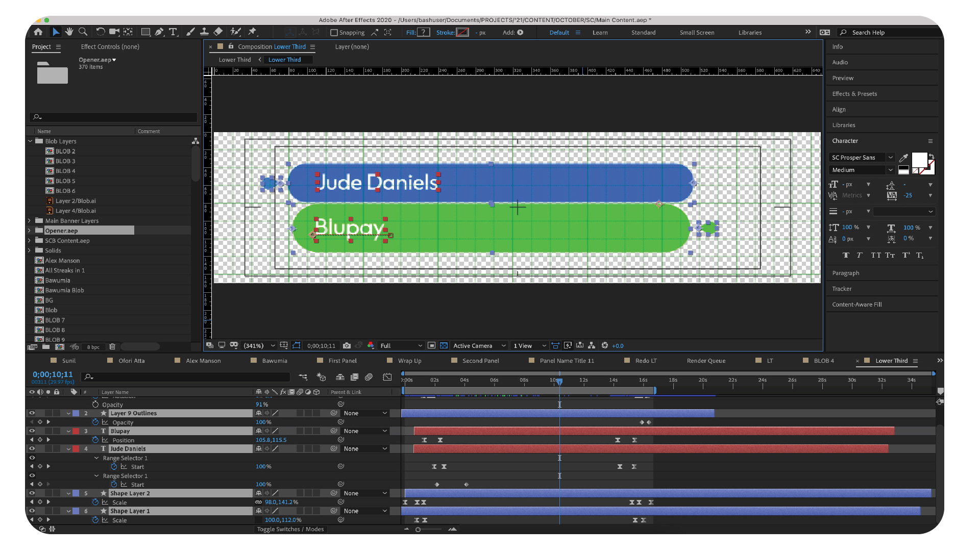The height and width of the screenshot is (551, 980).
Task: Open the First Panel timeline tab
Action: tap(342, 361)
